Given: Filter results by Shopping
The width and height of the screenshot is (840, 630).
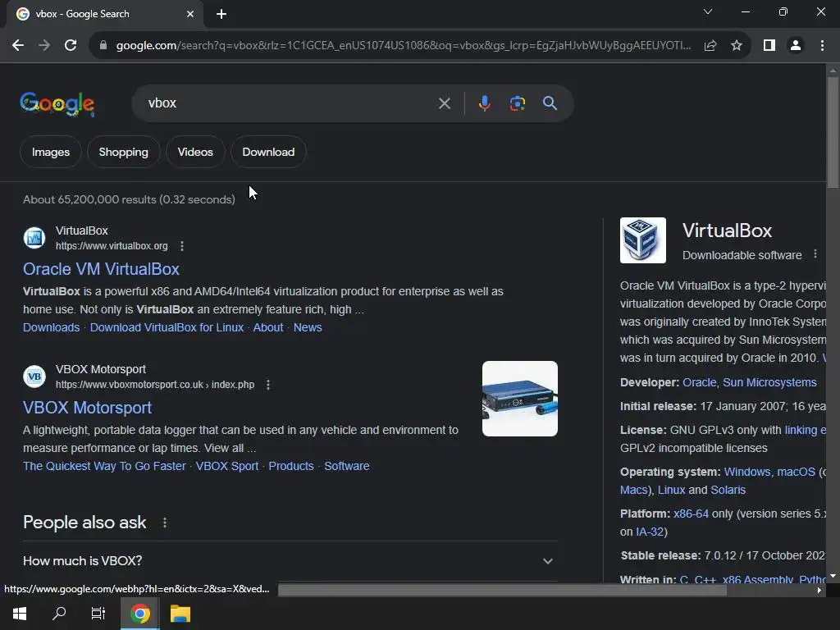Looking at the screenshot, I should (123, 152).
